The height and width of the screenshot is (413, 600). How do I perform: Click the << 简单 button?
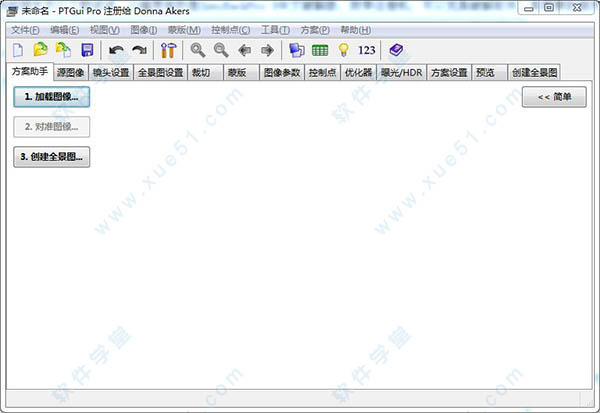(x=553, y=97)
